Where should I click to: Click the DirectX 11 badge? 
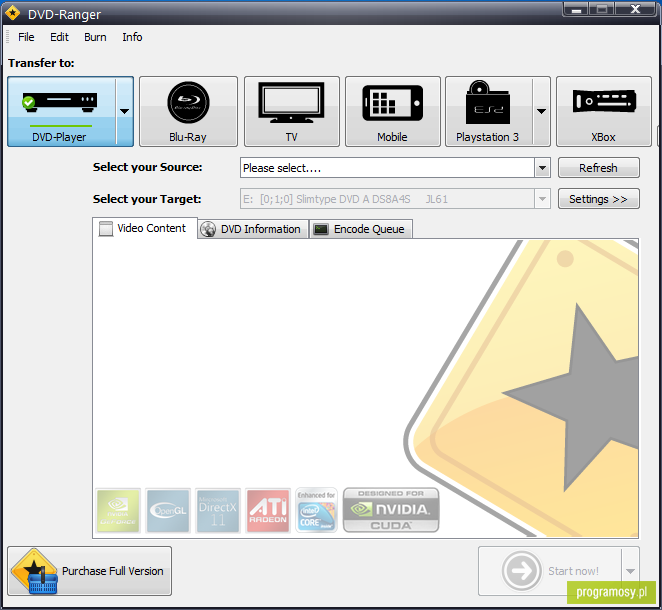(x=218, y=511)
